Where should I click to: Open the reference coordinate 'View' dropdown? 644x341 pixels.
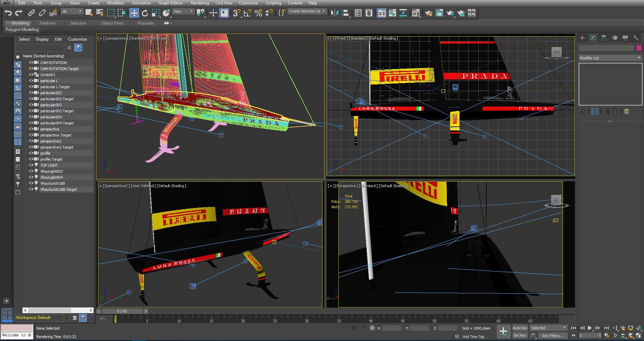coord(183,11)
